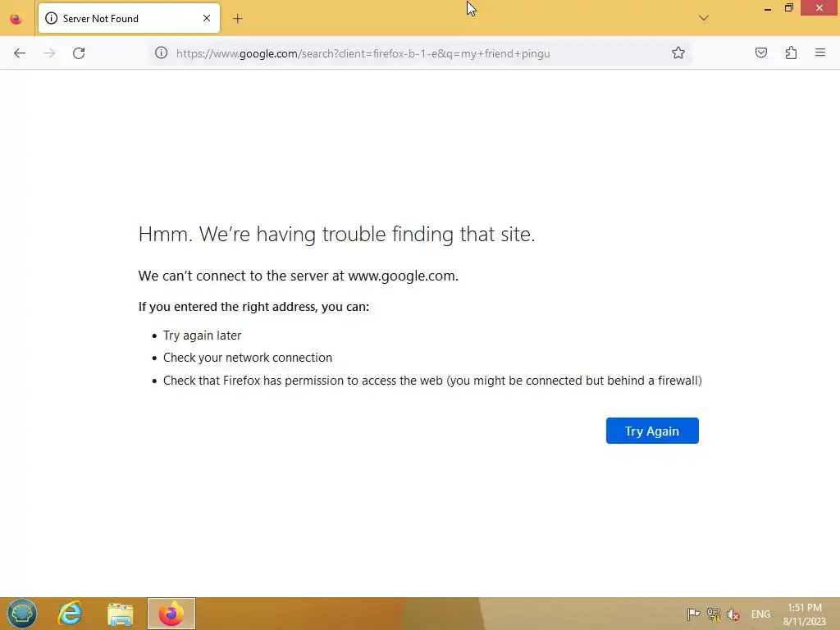Viewport: 840px width, 630px height.
Task: Restore down the Firefox window
Action: click(788, 8)
